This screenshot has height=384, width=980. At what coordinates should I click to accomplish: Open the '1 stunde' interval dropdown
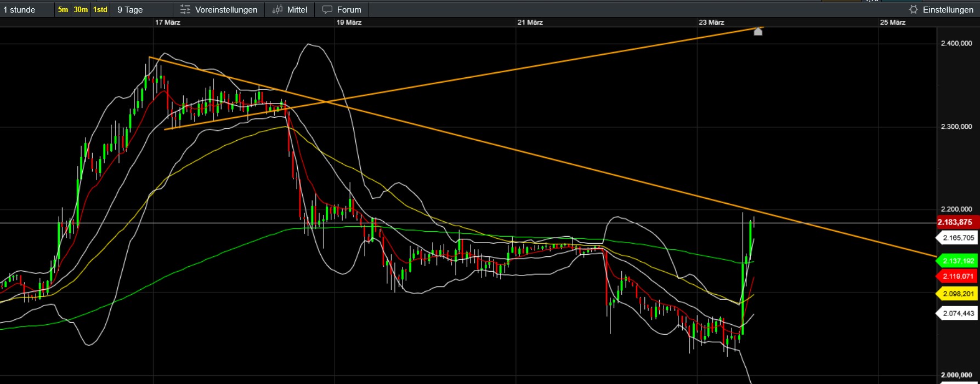[x=20, y=10]
